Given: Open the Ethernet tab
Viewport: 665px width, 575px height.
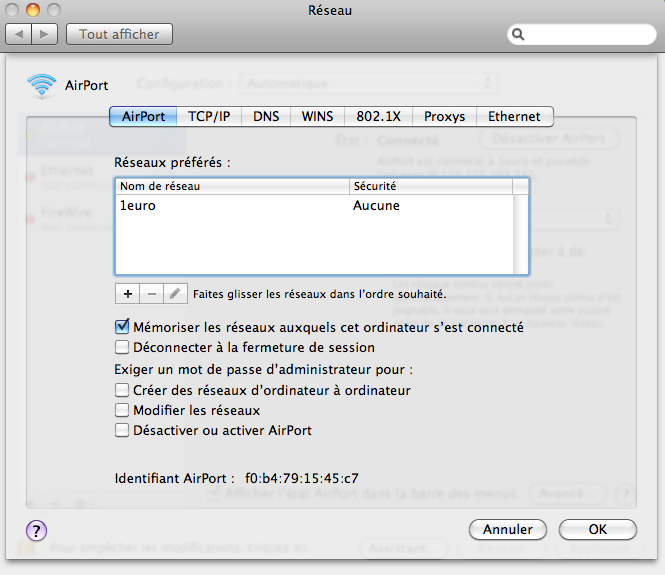Looking at the screenshot, I should point(514,116).
